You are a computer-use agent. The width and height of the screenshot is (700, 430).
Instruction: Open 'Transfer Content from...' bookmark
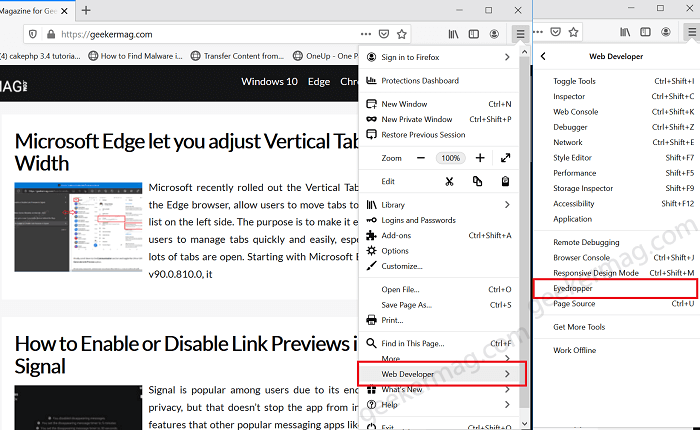click(238, 56)
